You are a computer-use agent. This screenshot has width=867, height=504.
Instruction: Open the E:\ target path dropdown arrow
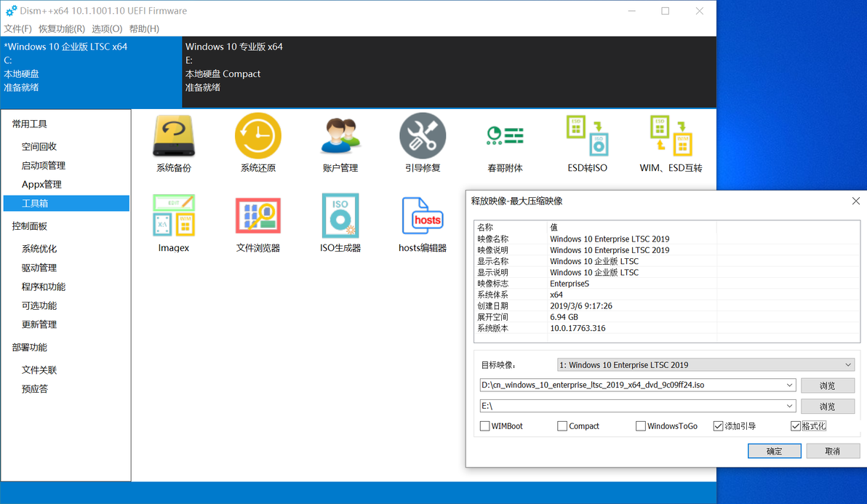click(x=789, y=407)
